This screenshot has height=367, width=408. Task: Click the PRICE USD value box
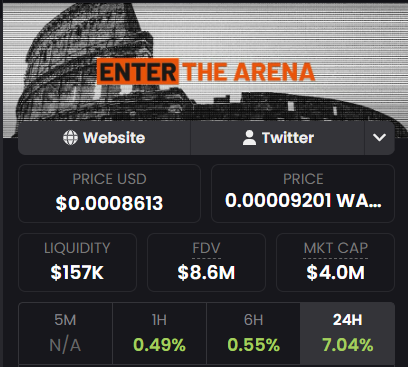coord(109,193)
